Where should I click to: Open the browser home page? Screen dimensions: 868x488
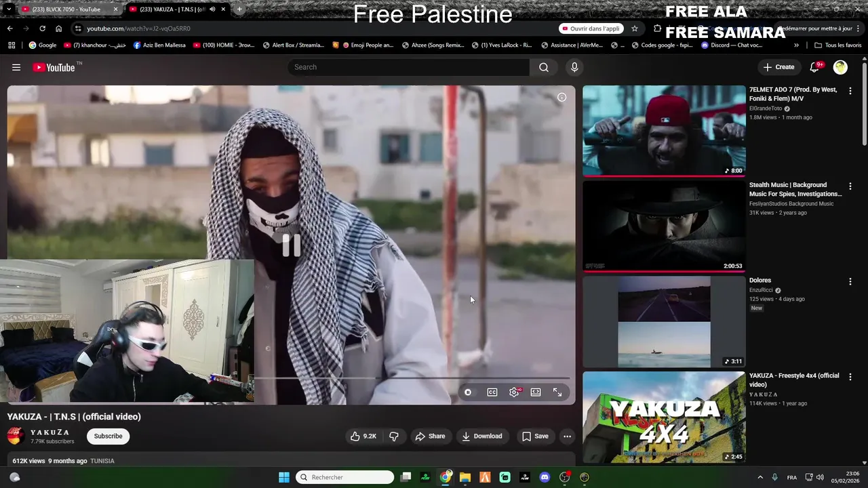[58, 28]
